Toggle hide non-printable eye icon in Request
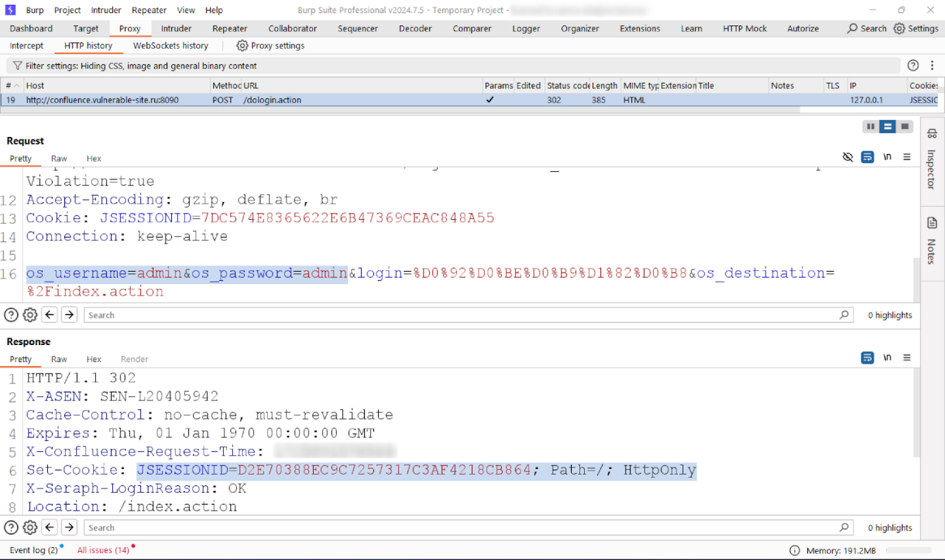Viewport: 945px width, 560px height. (848, 157)
